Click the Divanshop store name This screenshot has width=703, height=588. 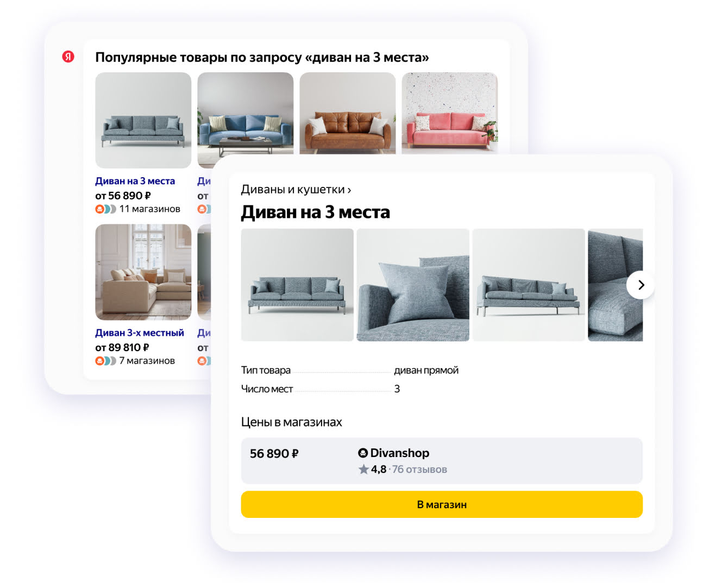point(399,453)
